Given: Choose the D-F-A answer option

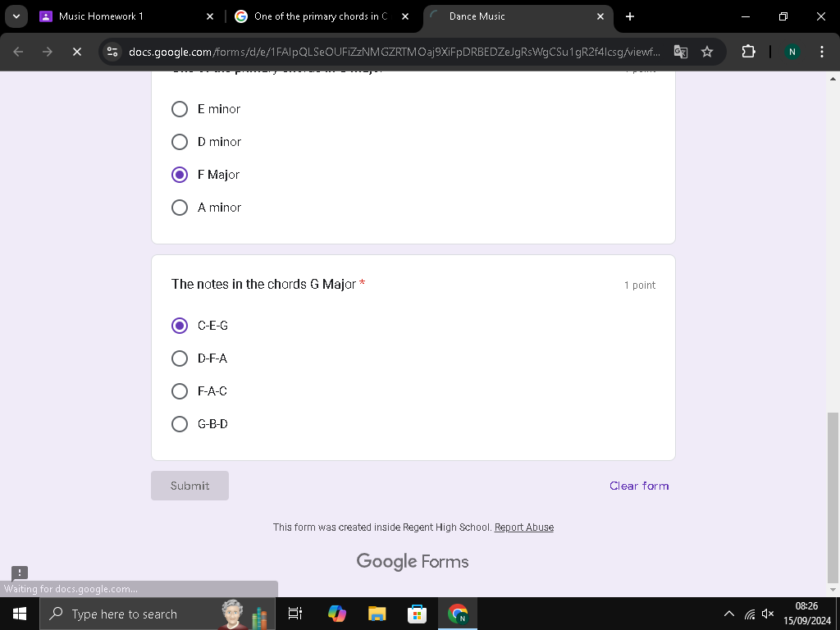Looking at the screenshot, I should [180, 358].
